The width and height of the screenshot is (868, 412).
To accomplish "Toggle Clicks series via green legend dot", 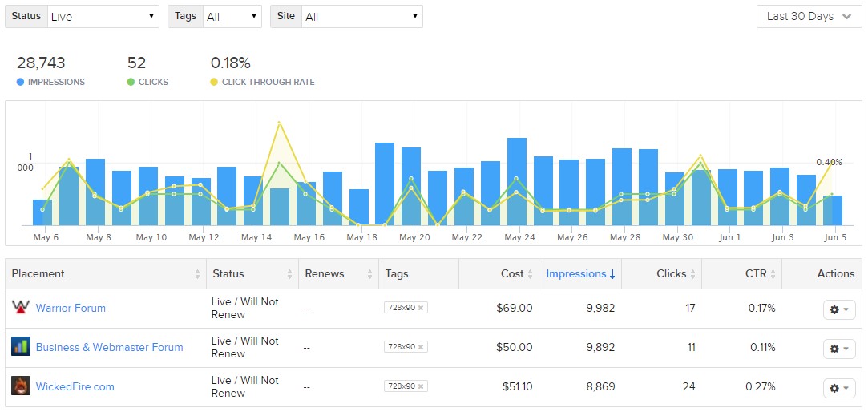I will (131, 82).
